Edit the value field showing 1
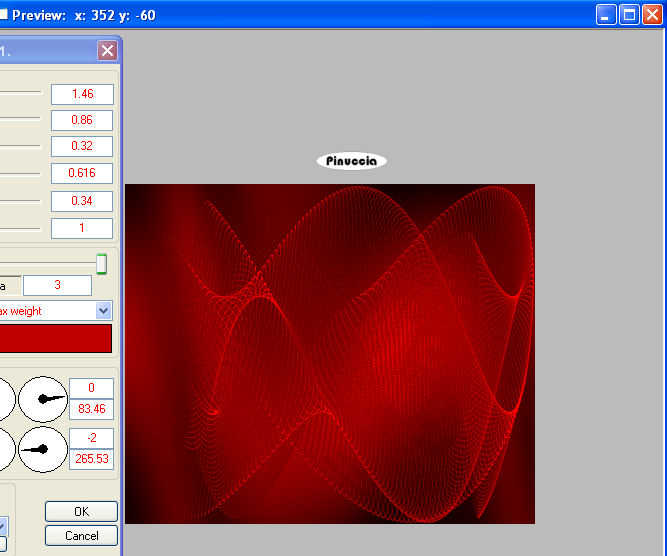 [x=82, y=228]
